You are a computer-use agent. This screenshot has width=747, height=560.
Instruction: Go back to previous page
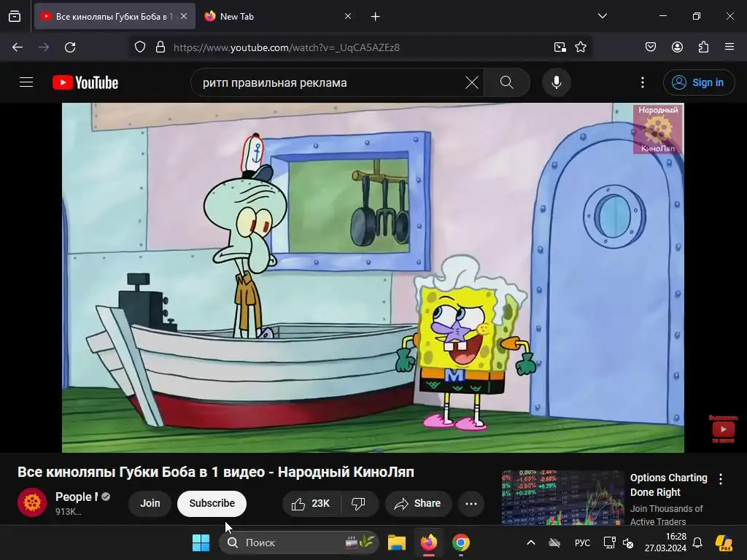tap(18, 47)
